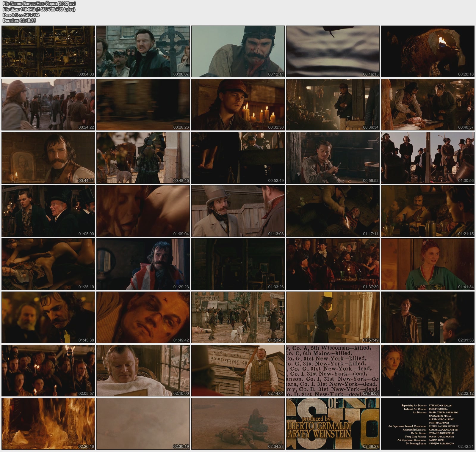Open the 'produced by' title frame at 02:38:27

tap(333, 424)
